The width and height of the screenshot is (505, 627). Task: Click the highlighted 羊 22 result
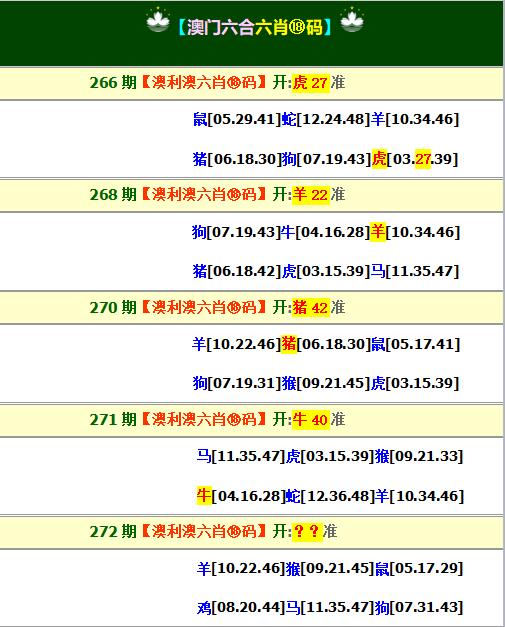pos(310,195)
